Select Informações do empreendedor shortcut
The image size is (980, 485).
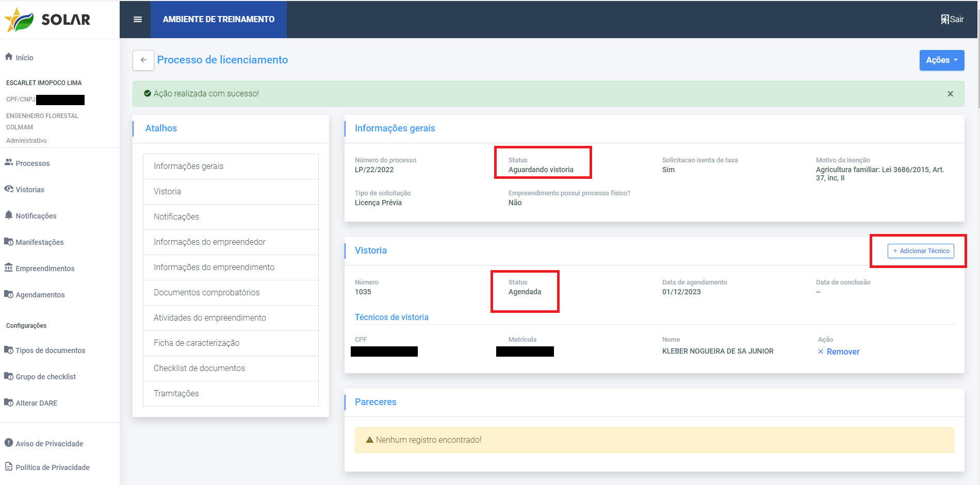click(x=231, y=242)
